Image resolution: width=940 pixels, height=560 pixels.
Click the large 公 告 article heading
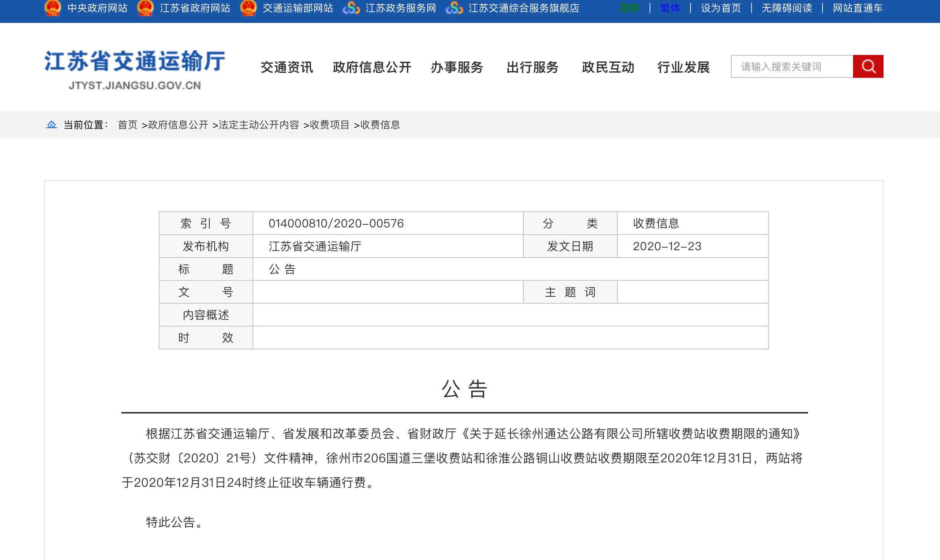[464, 389]
